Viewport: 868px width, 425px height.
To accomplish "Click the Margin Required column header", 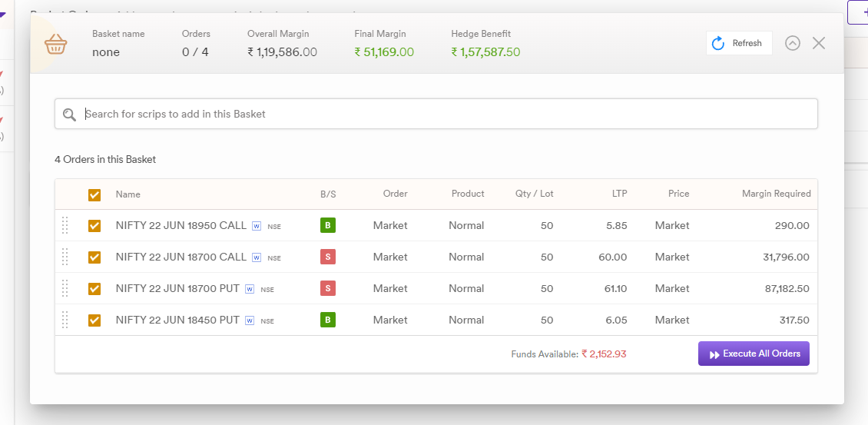I will click(776, 194).
